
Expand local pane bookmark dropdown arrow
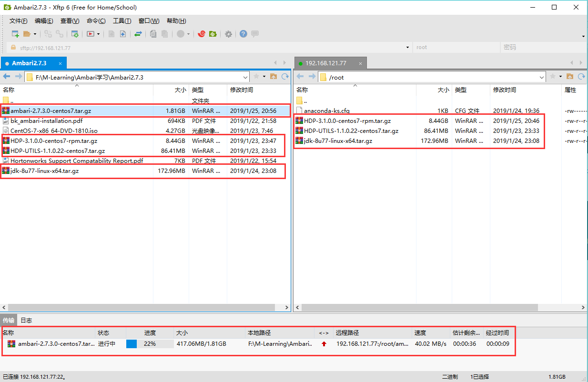264,76
